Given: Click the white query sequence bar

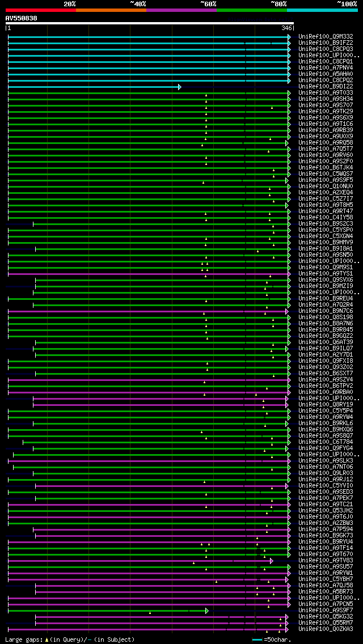Looking at the screenshot, I should click(x=150, y=23).
